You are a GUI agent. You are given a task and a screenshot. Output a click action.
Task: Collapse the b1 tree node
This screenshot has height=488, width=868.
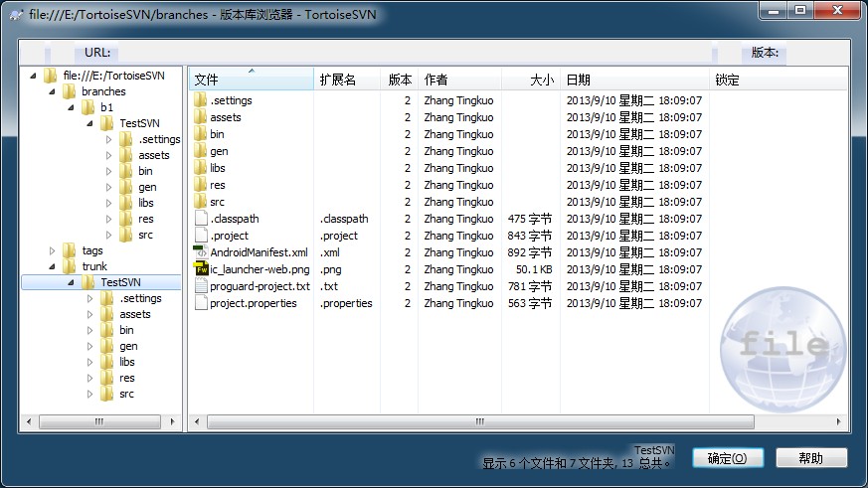pos(71,108)
